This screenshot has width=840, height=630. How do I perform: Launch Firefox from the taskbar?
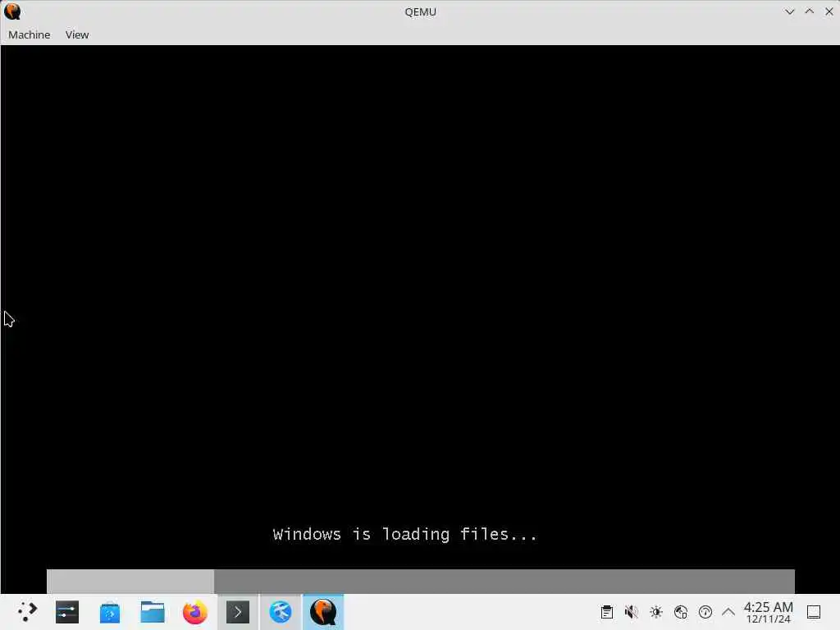click(195, 612)
